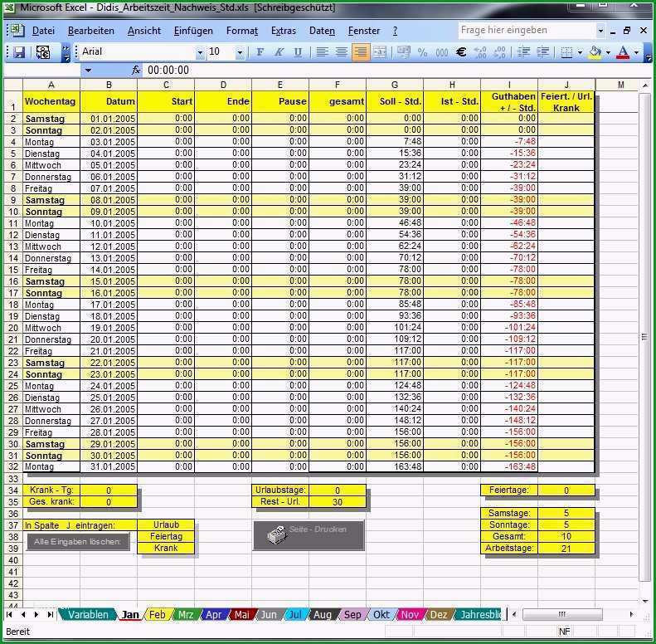The width and height of the screenshot is (656, 644).
Task: Click the Rest - Url. value 30
Action: coord(338,502)
